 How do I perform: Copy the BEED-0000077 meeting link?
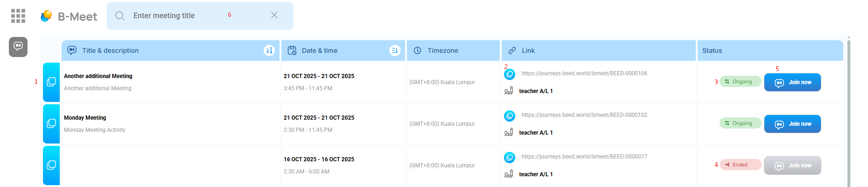(x=510, y=158)
